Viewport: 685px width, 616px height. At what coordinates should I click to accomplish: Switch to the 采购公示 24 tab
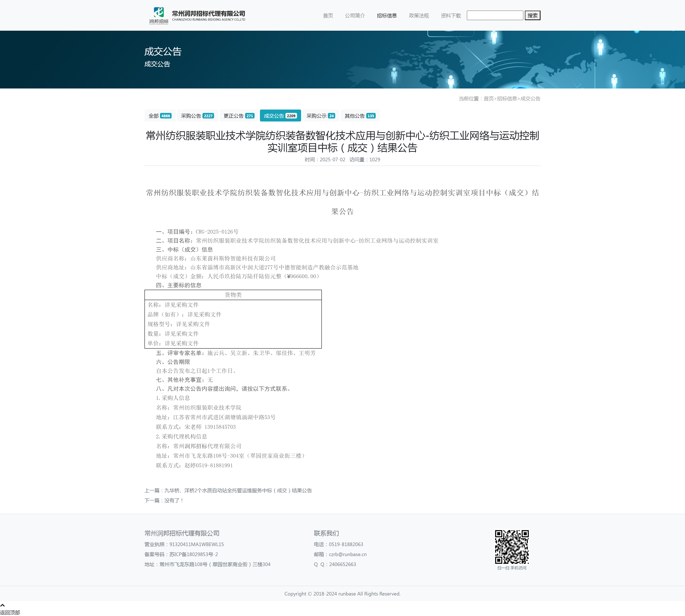point(321,116)
